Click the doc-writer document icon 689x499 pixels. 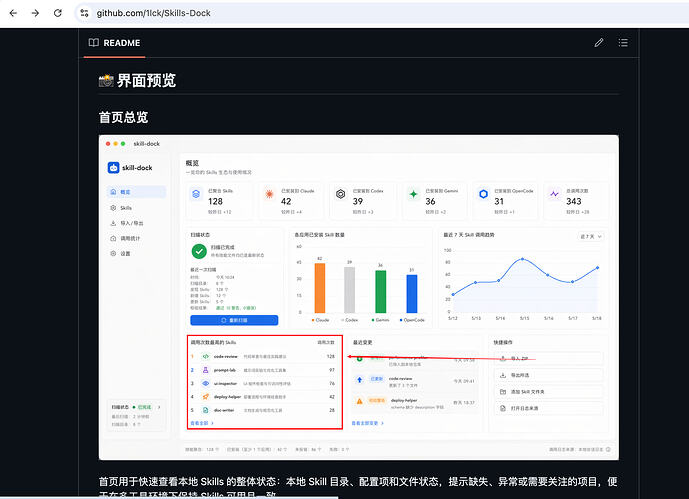point(205,410)
